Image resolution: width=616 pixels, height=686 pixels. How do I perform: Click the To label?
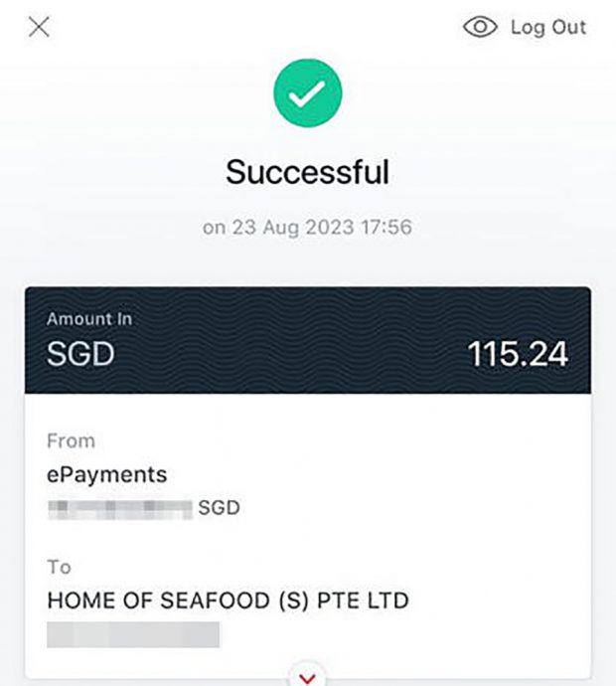[x=59, y=567]
